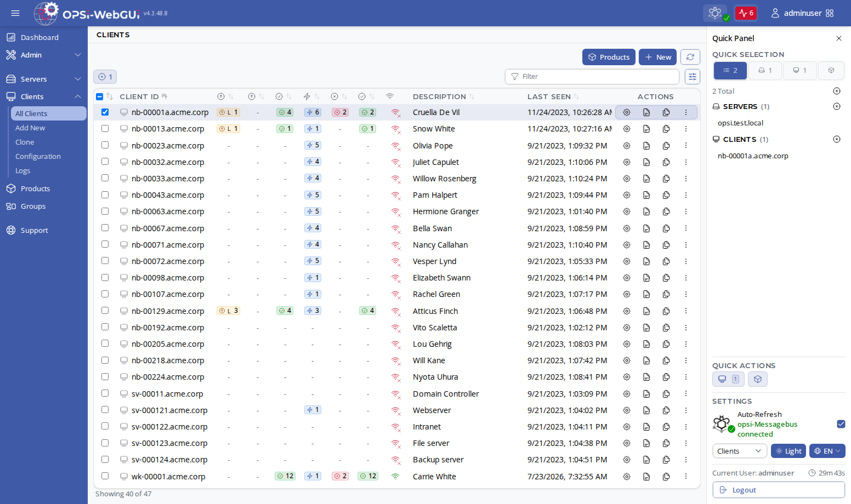
Task: Sort table by LAST SEEN column
Action: (x=553, y=96)
